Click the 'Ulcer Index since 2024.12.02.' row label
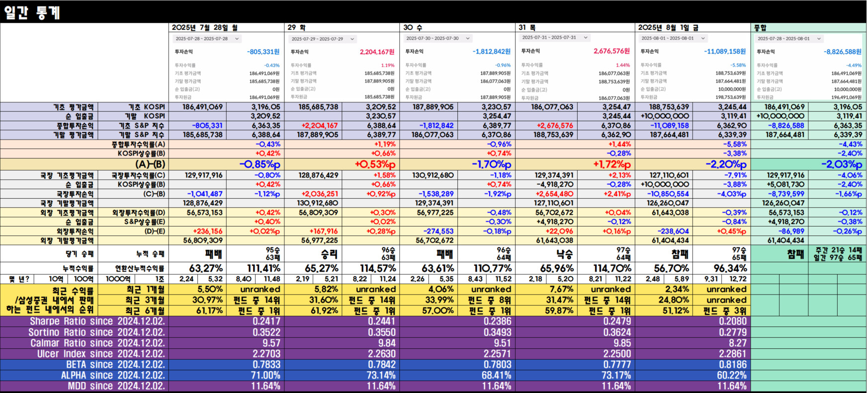This screenshot has height=393, width=868. [101, 354]
